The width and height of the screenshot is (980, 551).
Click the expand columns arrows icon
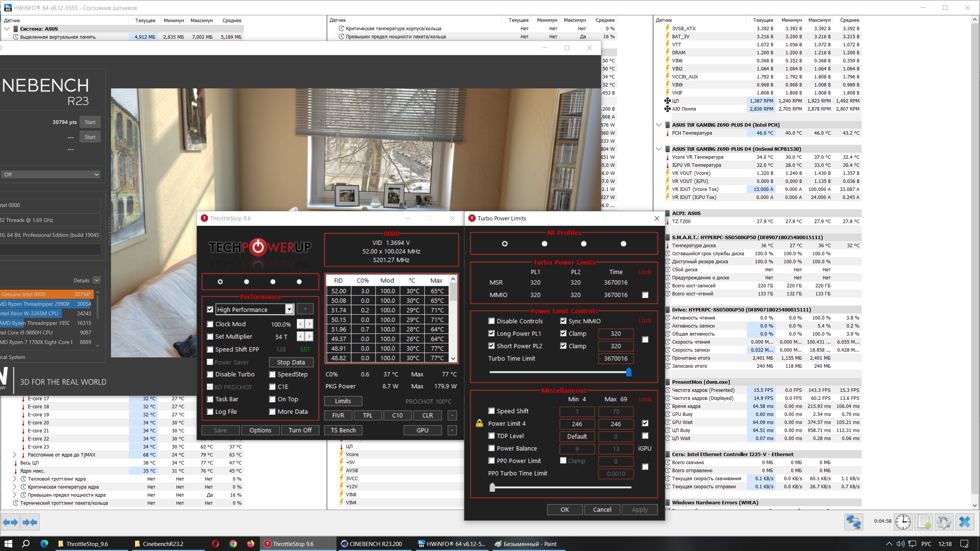(10, 522)
